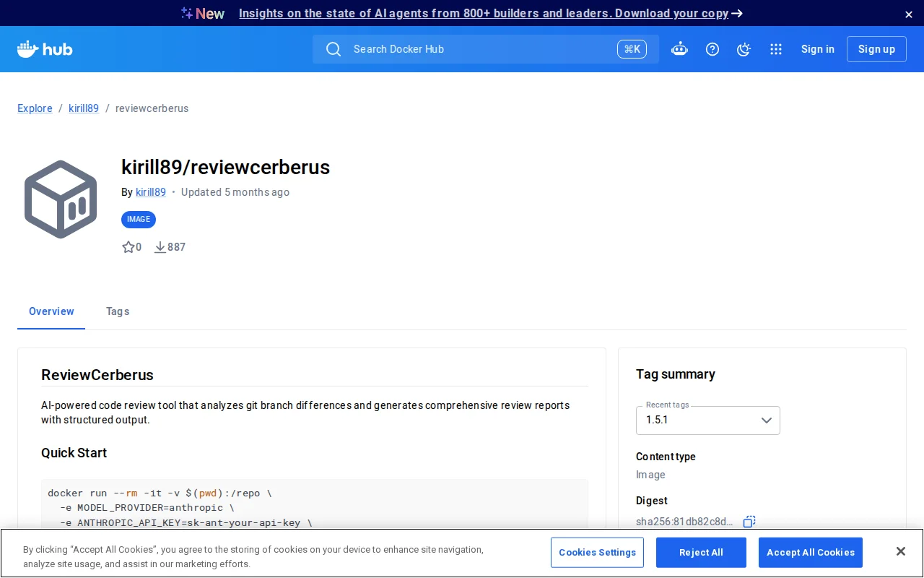Open the help question mark icon

(712, 49)
